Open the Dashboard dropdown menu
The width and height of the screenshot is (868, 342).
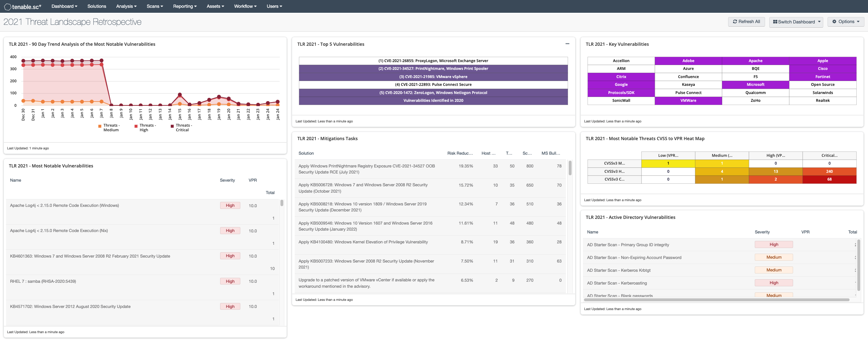coord(64,6)
